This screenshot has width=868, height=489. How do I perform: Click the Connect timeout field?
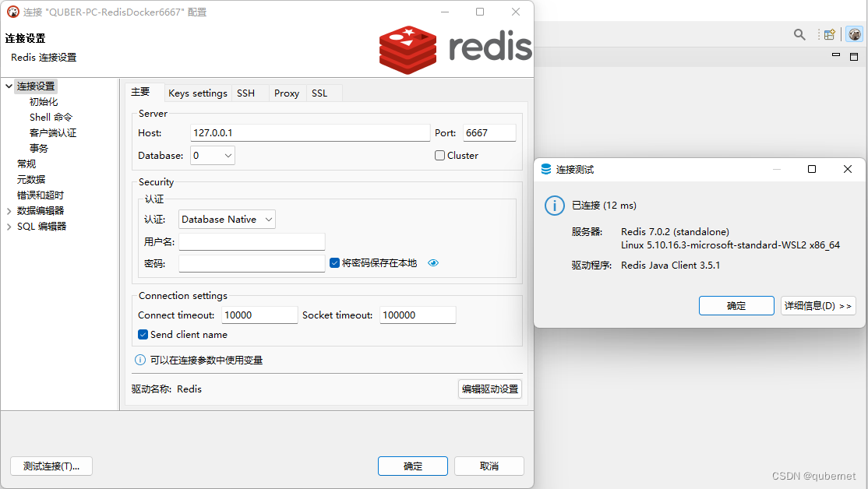coord(259,315)
